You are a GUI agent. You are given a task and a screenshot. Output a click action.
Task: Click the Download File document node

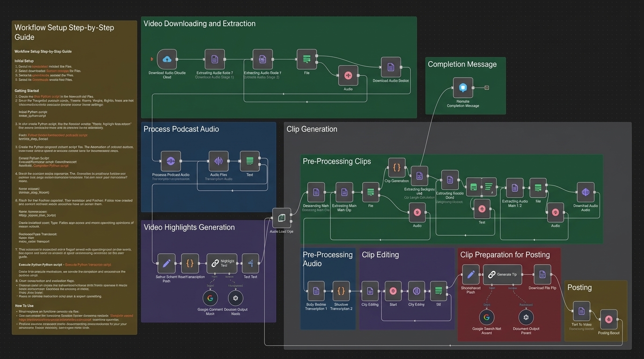point(542,275)
